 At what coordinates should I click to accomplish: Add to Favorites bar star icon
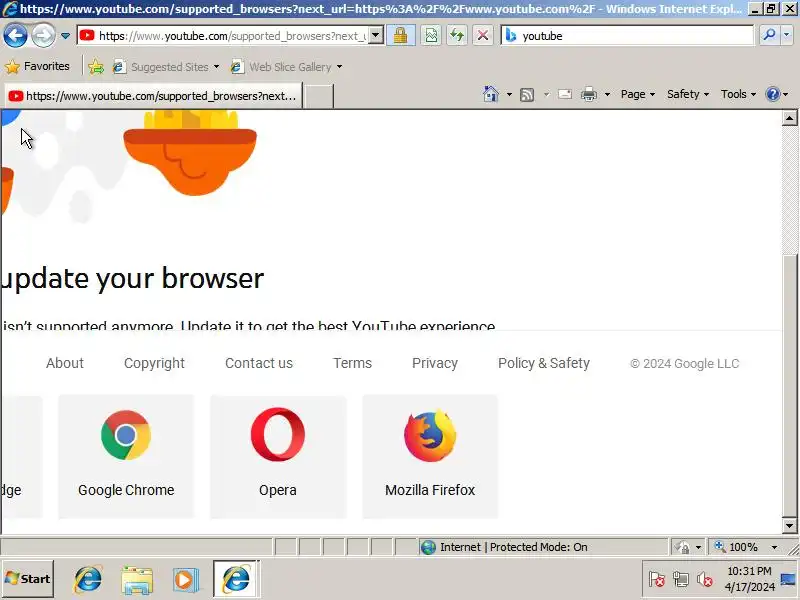point(96,67)
